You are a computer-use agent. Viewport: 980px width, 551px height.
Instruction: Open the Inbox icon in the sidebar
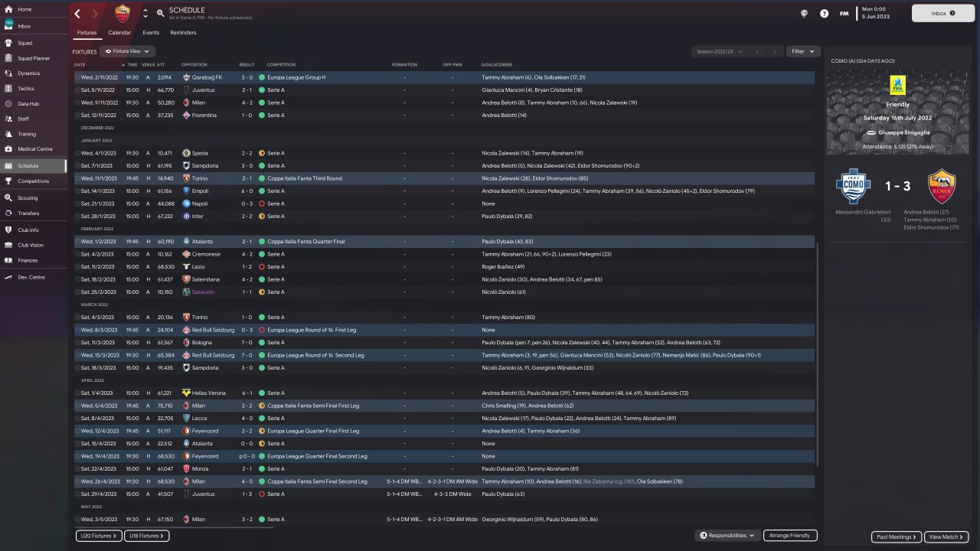point(8,25)
